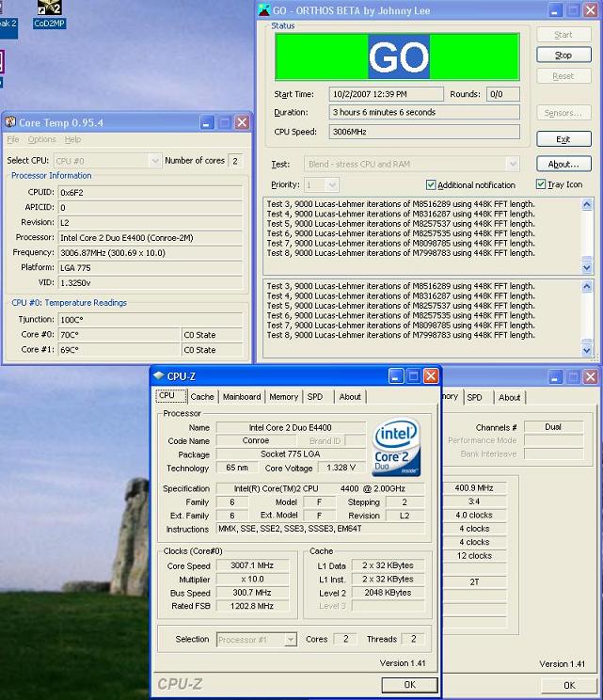Screen dimensions: 603x700
Task: Click the About... button in ORTHOS
Action: pos(563,164)
